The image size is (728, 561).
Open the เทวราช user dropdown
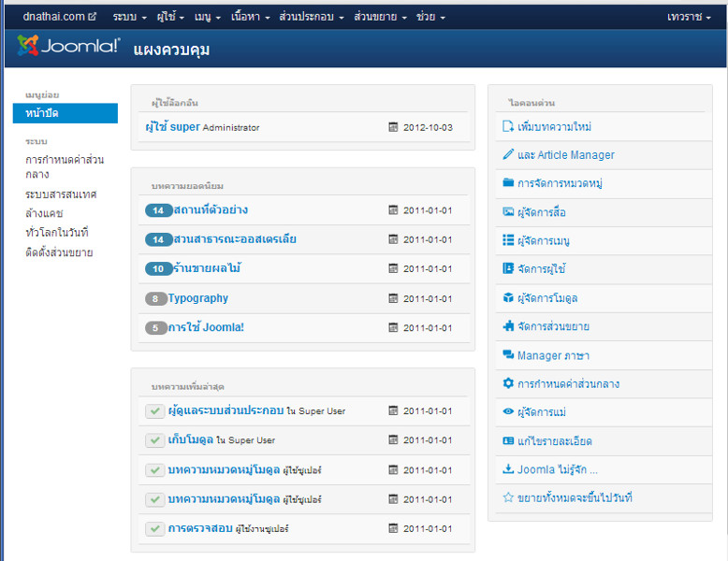(689, 17)
